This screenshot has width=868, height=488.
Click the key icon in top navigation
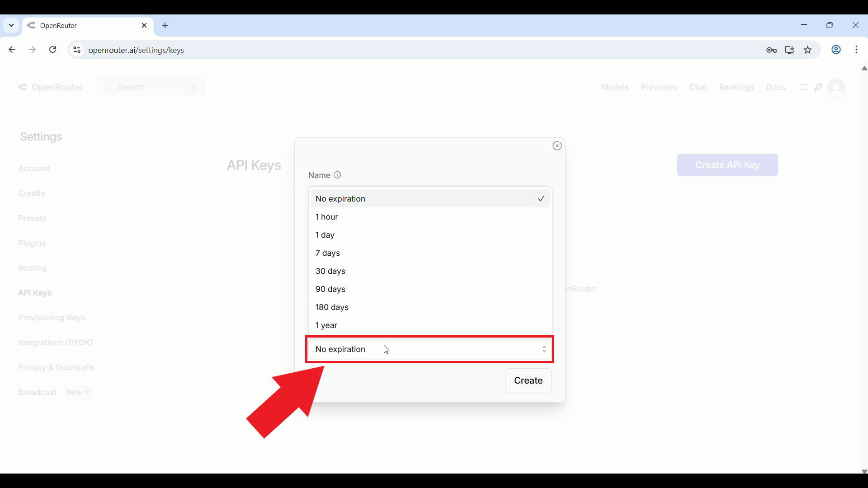(818, 87)
